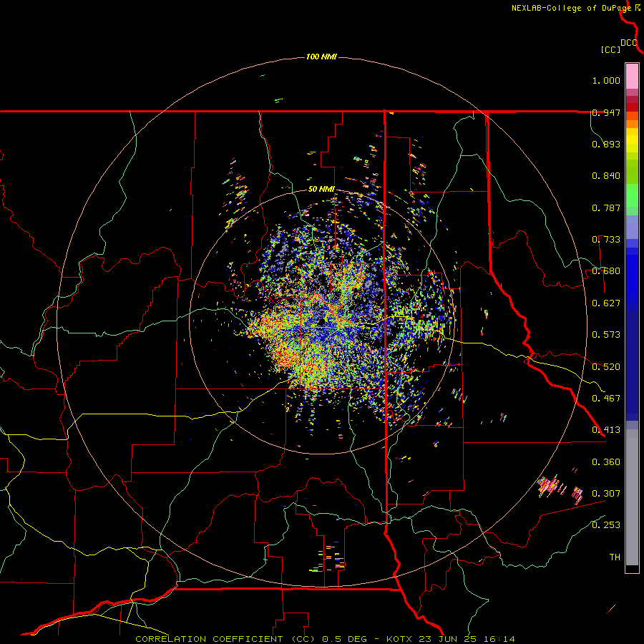Click the [CC] legend unit label
644x644 pixels.
(x=610, y=49)
